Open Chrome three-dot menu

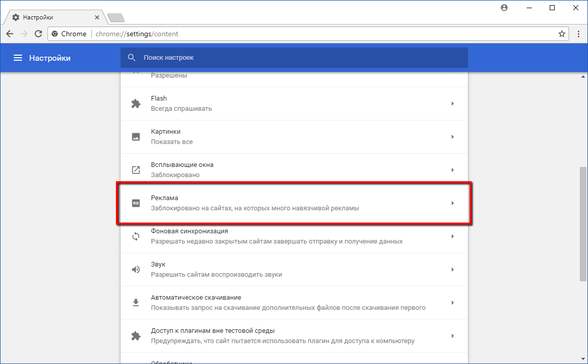coord(578,34)
